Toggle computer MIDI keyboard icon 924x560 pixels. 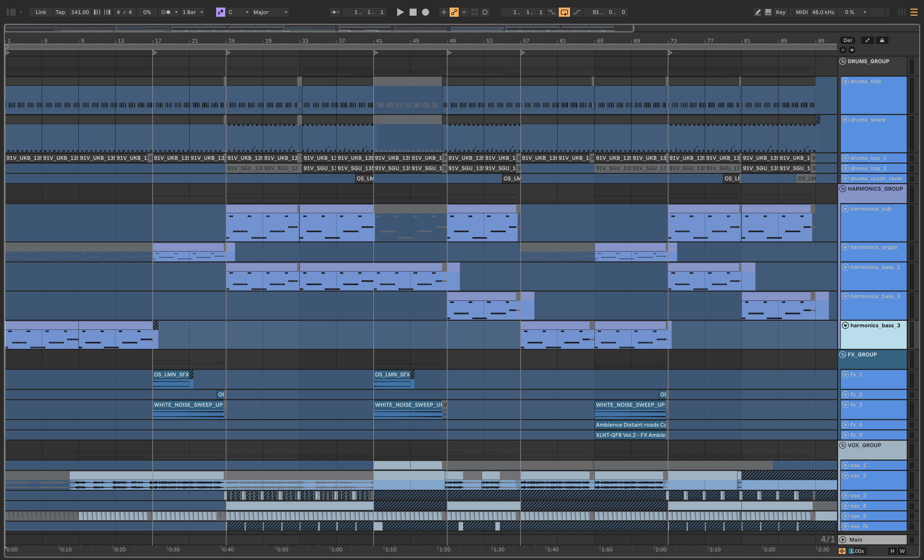tap(768, 12)
